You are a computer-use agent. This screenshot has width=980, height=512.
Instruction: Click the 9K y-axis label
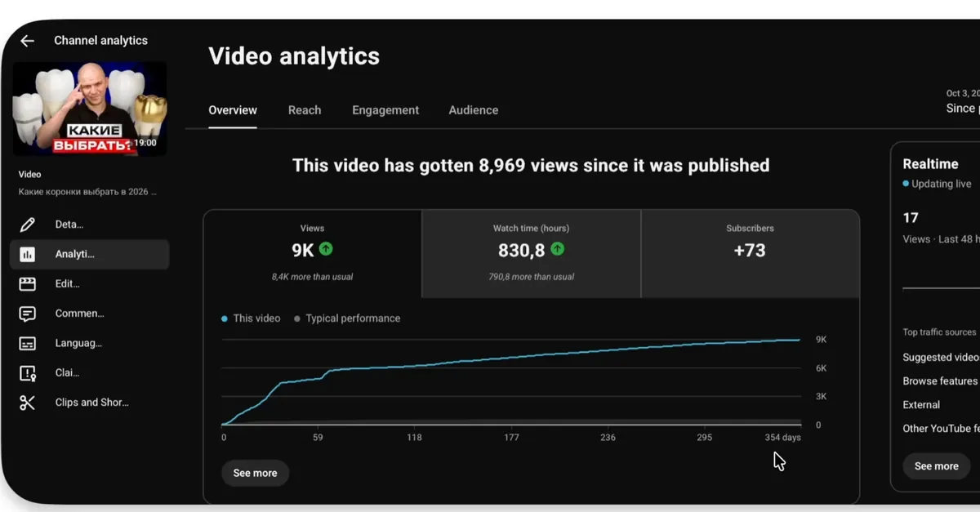pyautogui.click(x=822, y=340)
